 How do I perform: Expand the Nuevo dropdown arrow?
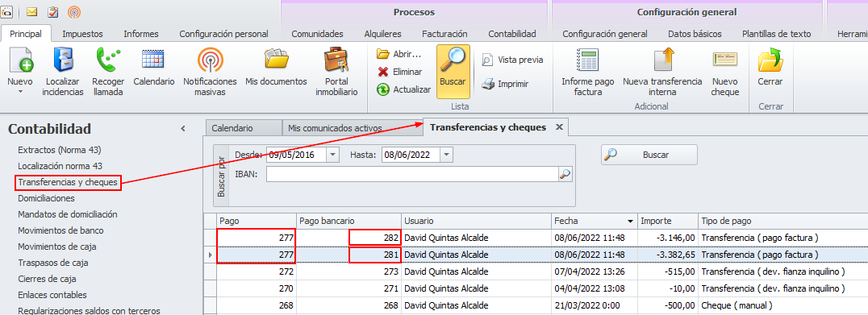tap(20, 92)
